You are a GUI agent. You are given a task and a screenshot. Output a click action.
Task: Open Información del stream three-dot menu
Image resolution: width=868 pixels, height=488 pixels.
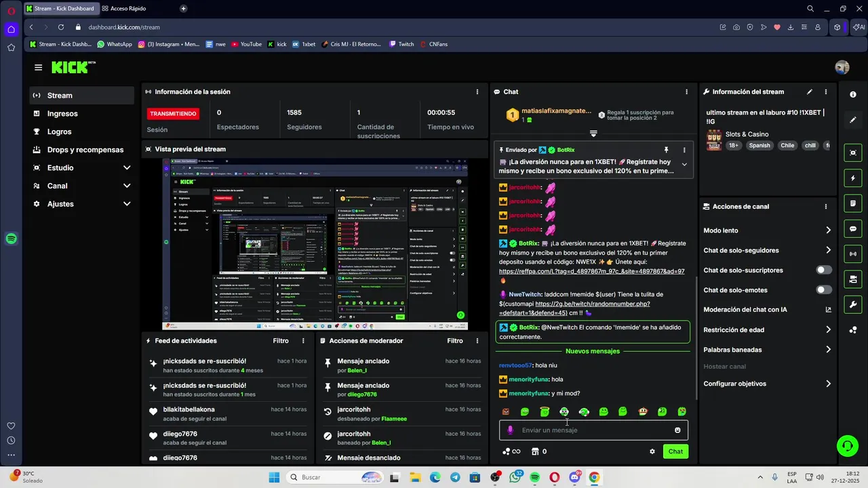[825, 91]
